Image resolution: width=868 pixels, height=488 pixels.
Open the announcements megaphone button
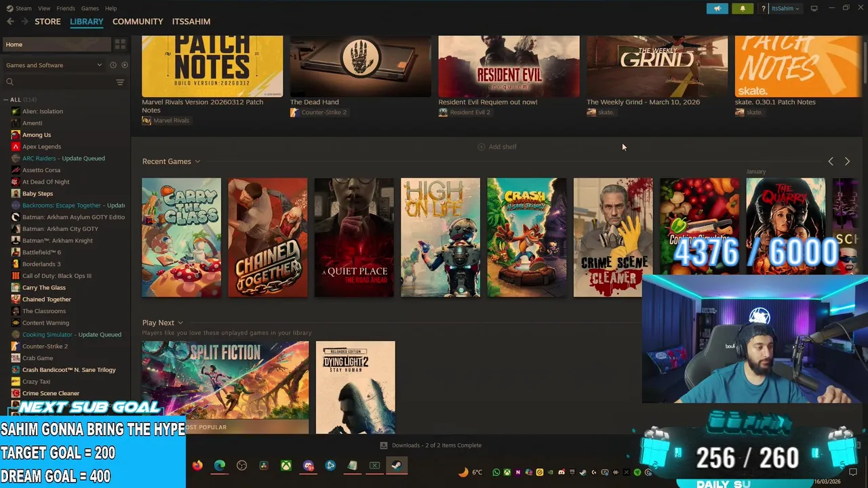(717, 8)
